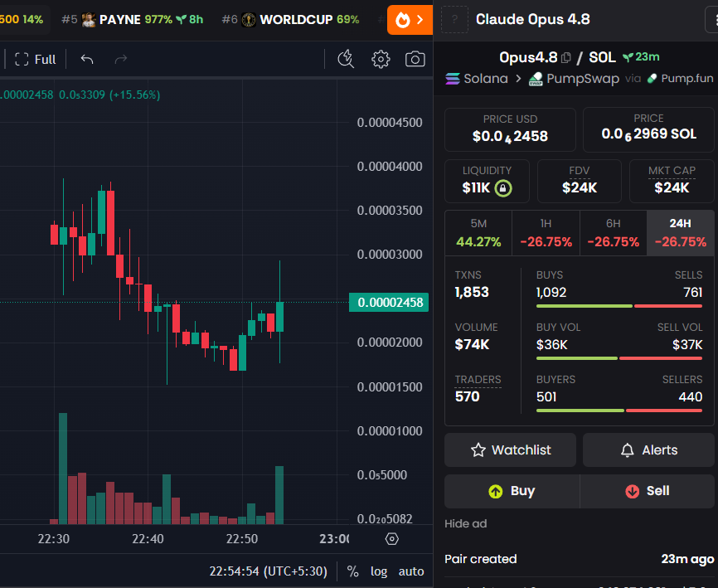The image size is (718, 588).
Task: Click the FDV $24K box
Action: tap(580, 182)
